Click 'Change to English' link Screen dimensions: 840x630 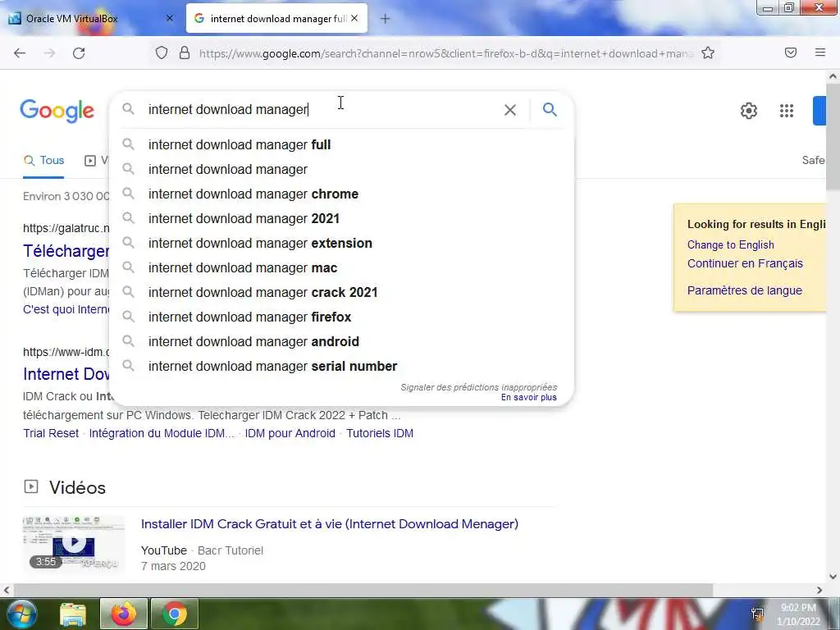tap(731, 244)
